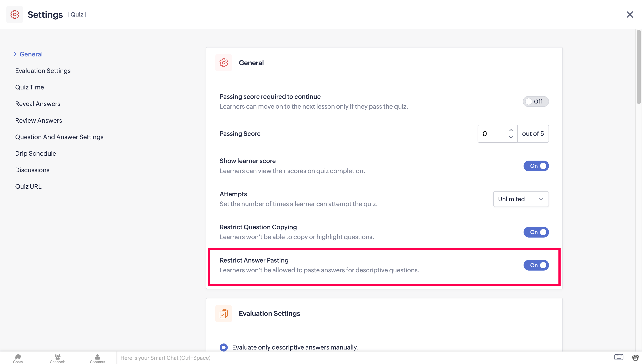Decrease Passing Score with down arrow
This screenshot has height=364, width=642.
pos(511,137)
